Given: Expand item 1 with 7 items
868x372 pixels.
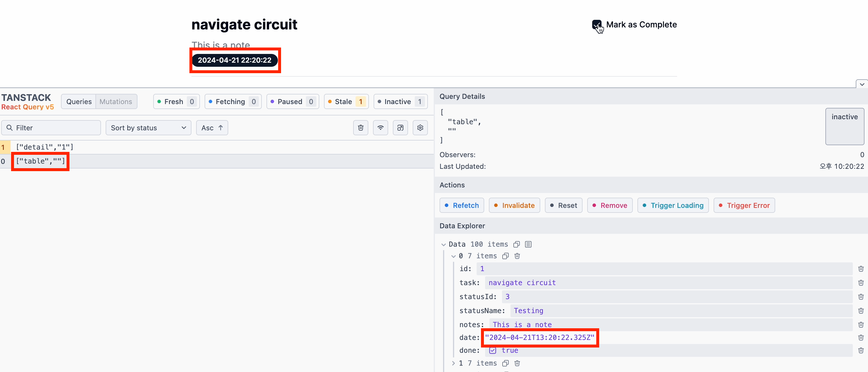Looking at the screenshot, I should (454, 363).
